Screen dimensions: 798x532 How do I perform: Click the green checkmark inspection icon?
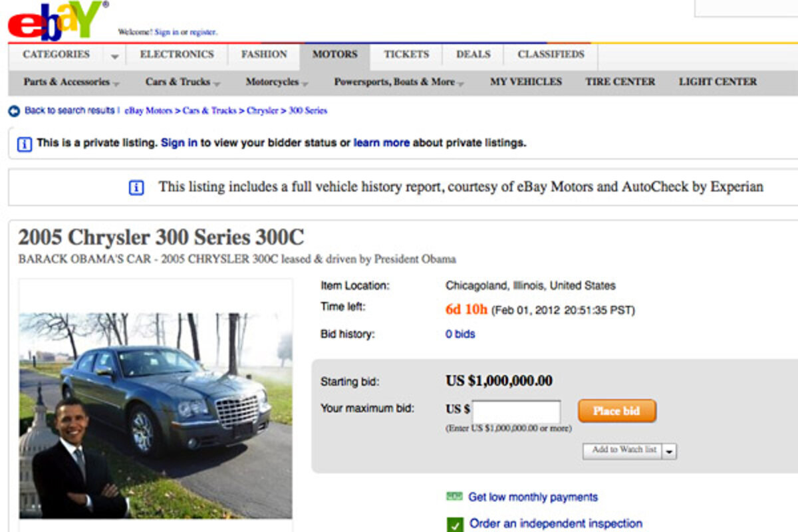pyautogui.click(x=455, y=525)
